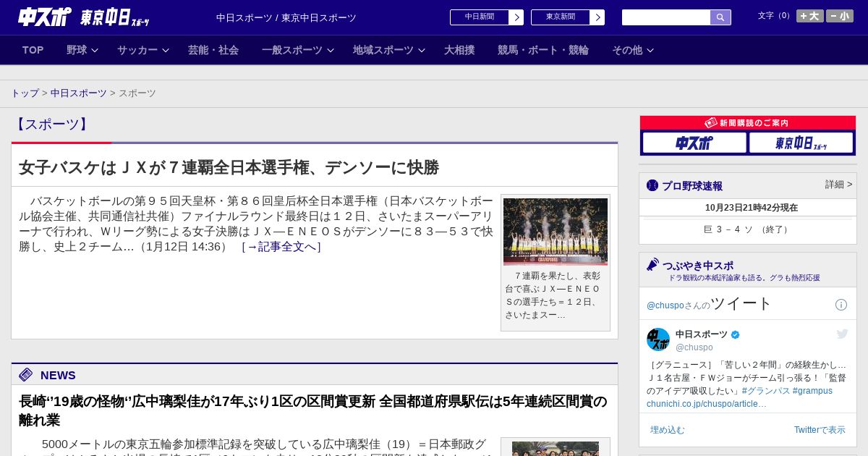Click the 中日スポーツ breadcrumb link
The width and height of the screenshot is (868, 456).
79,93
